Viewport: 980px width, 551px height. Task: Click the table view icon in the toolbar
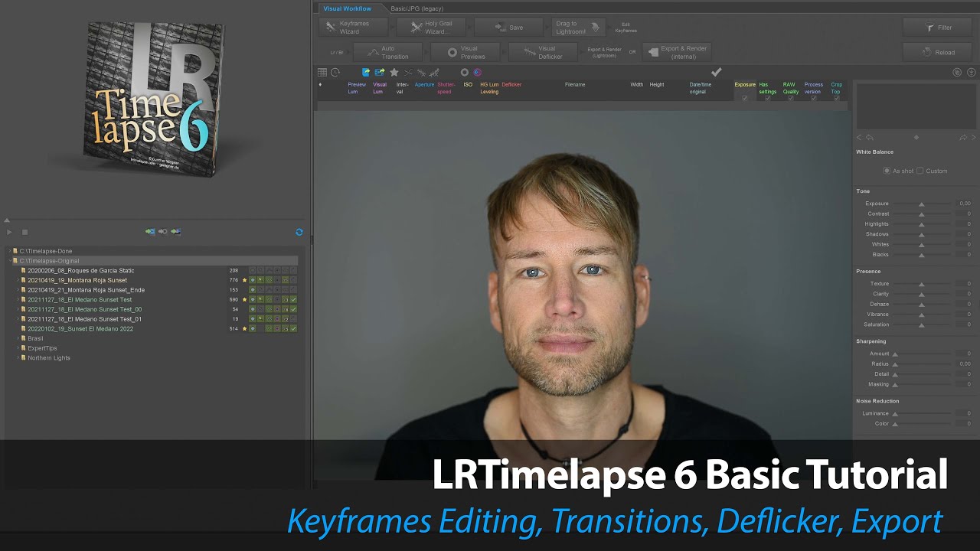tap(322, 73)
